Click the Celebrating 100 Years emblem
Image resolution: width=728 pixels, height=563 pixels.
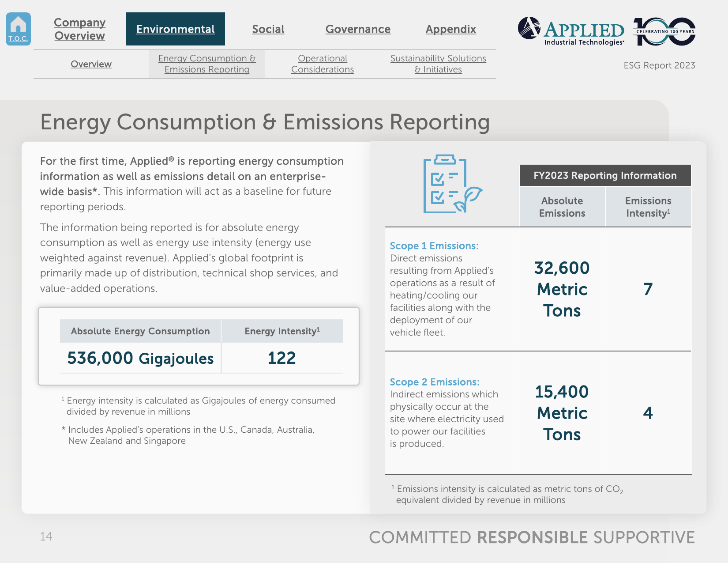[x=664, y=31]
